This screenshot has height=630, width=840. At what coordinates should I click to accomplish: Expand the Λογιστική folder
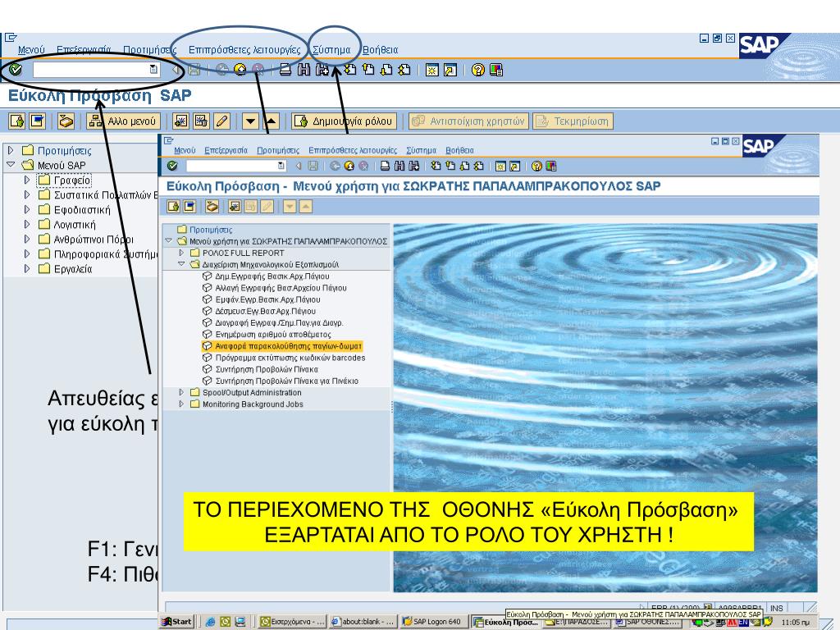click(26, 224)
